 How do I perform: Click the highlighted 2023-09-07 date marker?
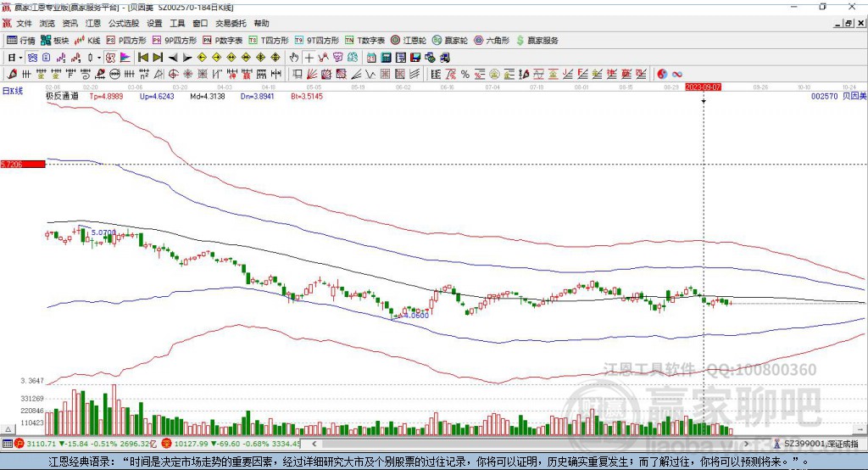click(703, 87)
